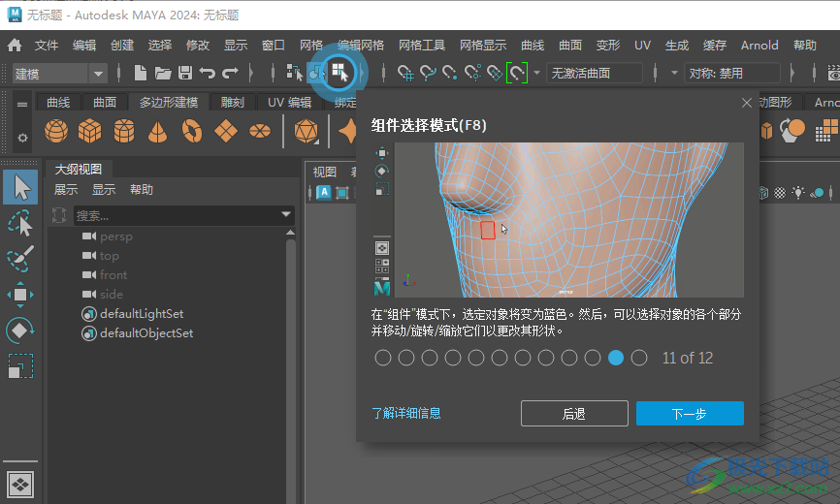Click 下一步 in the tutorial dialog
The image size is (840, 504).
pos(690,414)
